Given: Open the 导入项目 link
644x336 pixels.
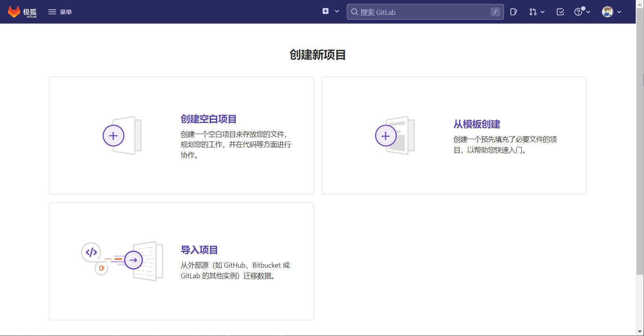Looking at the screenshot, I should 199,250.
